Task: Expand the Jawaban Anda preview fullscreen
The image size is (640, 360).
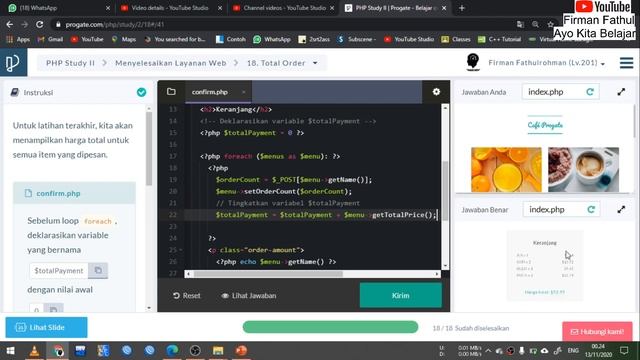Action: 621,92
